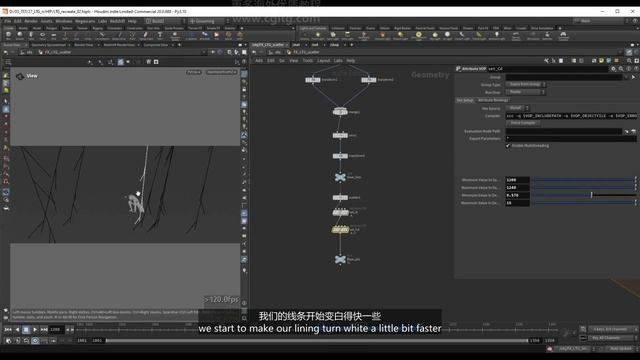This screenshot has height=360, width=640.
Task: Open network editor Tools menu
Action: pyautogui.click(x=307, y=60)
